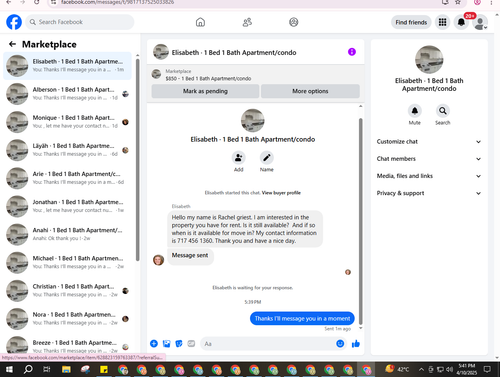This screenshot has width=500, height=377.
Task: Open conversation info purple icon
Action: 352,52
